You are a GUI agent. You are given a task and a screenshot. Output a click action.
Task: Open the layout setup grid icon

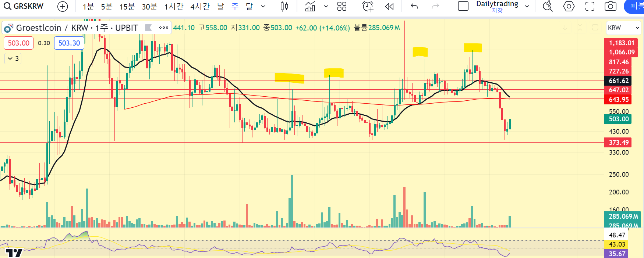342,6
